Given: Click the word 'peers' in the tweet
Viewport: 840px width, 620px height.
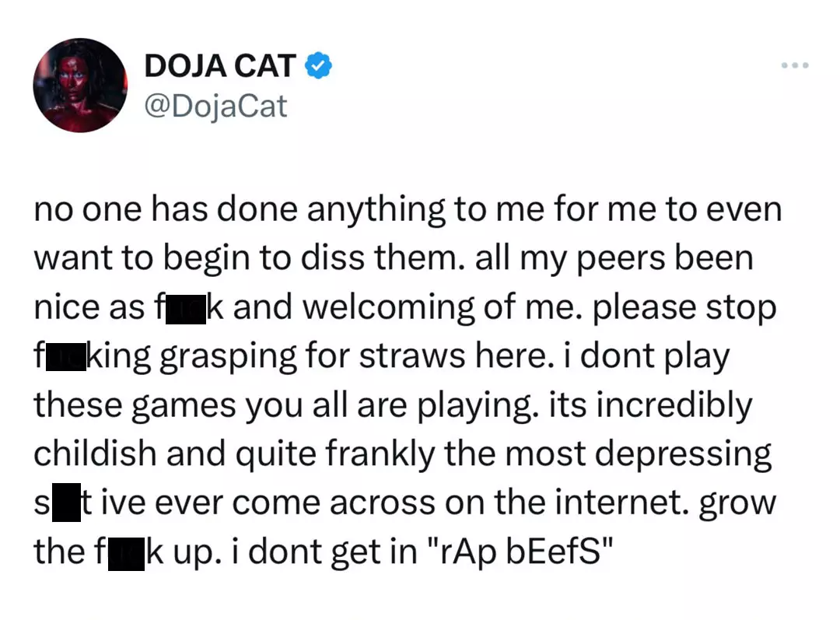Looking at the screenshot, I should (x=621, y=259).
